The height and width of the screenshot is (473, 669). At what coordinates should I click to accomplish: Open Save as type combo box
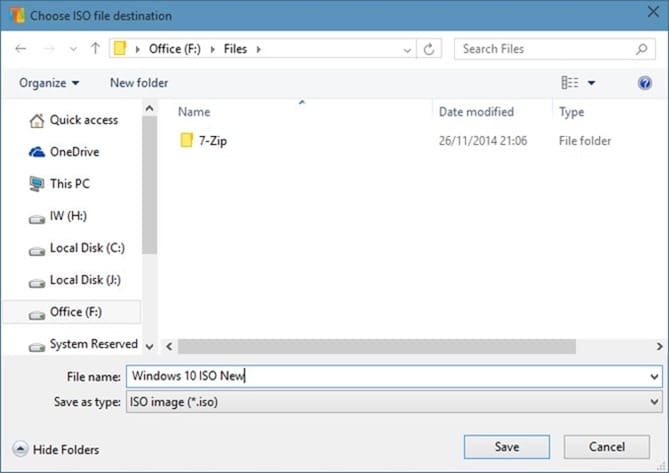tap(394, 402)
